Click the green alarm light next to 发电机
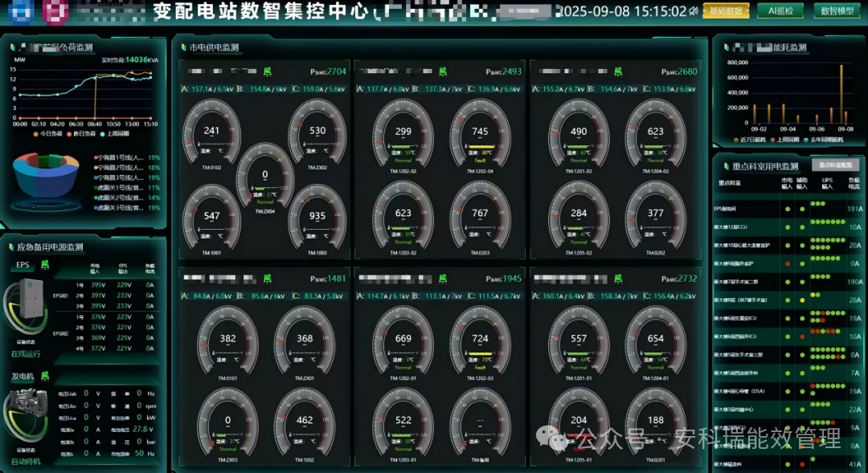The image size is (868, 473). (44, 376)
